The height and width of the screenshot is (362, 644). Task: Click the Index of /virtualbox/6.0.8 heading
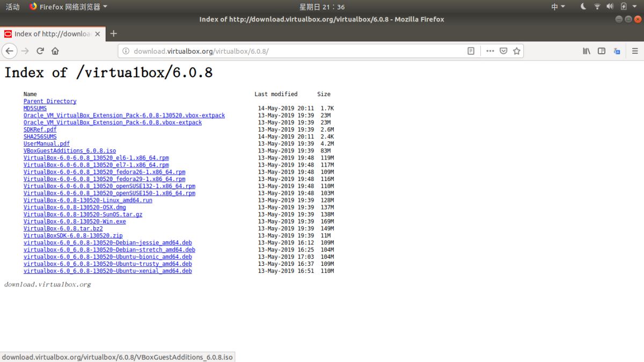point(109,73)
